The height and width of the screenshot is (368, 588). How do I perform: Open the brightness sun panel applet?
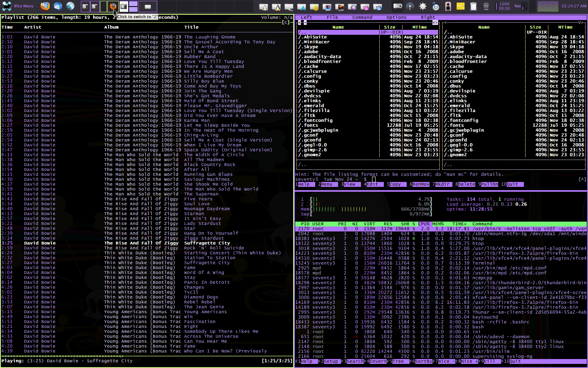[423, 6]
